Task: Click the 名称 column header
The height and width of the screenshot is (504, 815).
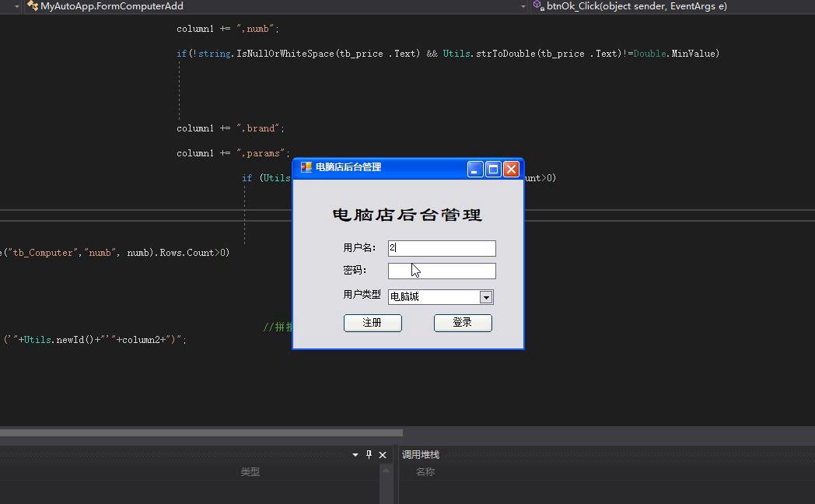Action: tap(425, 472)
